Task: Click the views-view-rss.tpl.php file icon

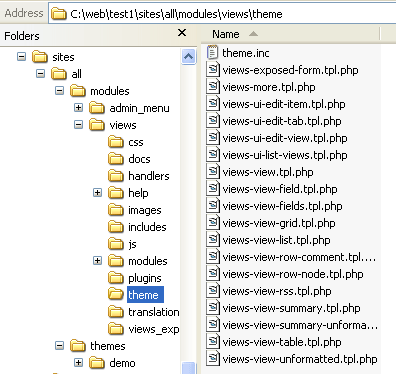Action: pos(213,291)
